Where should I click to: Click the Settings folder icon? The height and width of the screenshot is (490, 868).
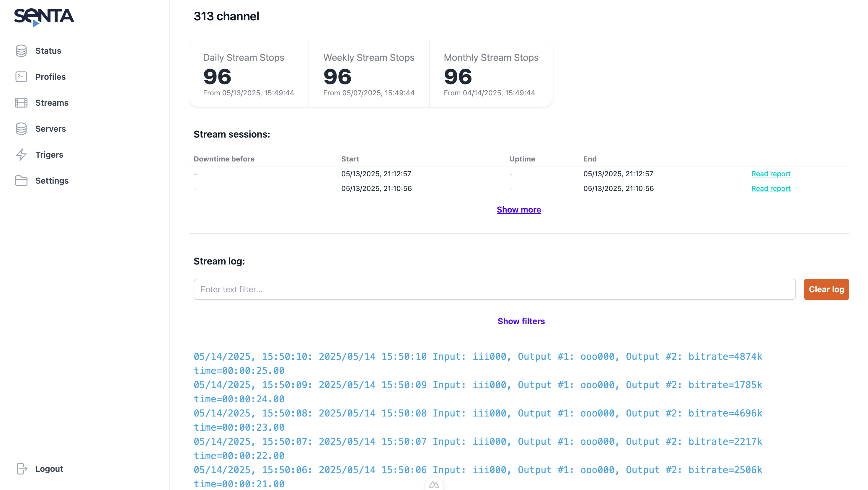(21, 181)
